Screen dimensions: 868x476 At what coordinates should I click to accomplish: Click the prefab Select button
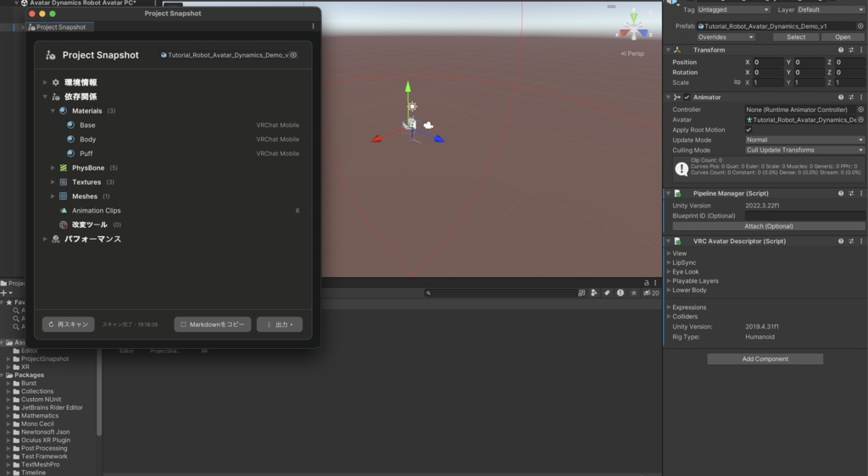(x=796, y=37)
